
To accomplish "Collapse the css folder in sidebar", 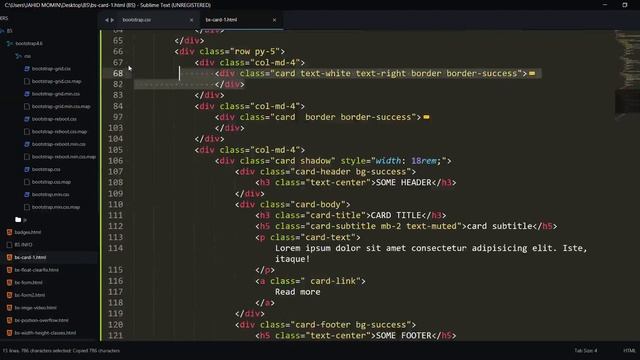I will pyautogui.click(x=18, y=56).
